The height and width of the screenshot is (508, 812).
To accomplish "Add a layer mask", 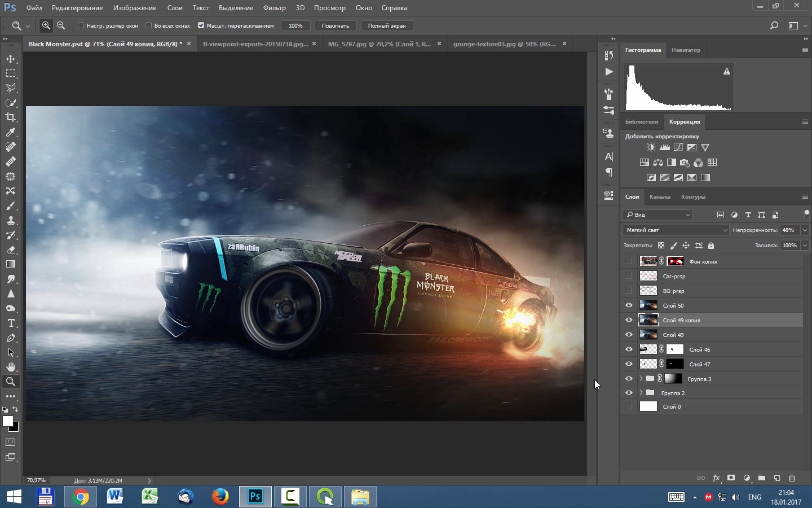I will click(x=731, y=478).
